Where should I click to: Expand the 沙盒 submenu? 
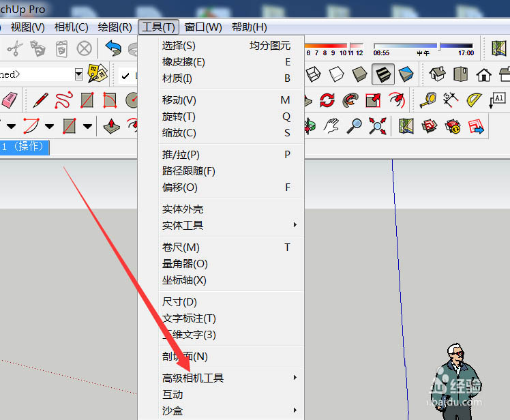click(232, 410)
